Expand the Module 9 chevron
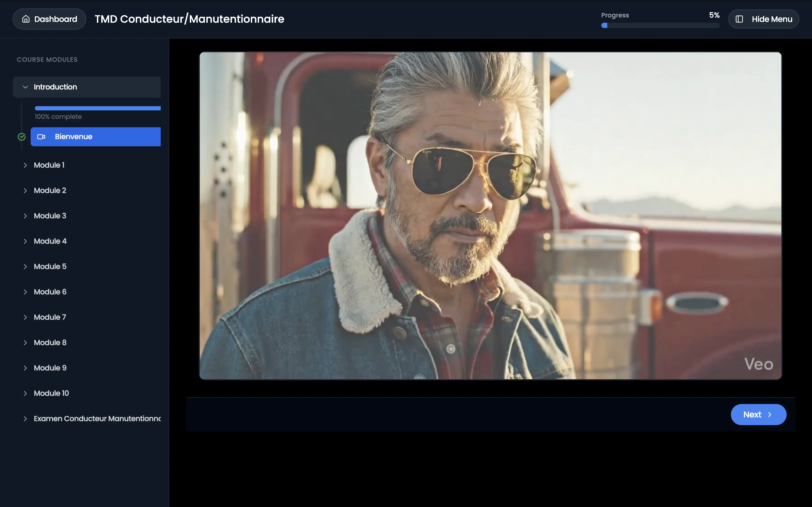This screenshot has width=812, height=507. [25, 368]
